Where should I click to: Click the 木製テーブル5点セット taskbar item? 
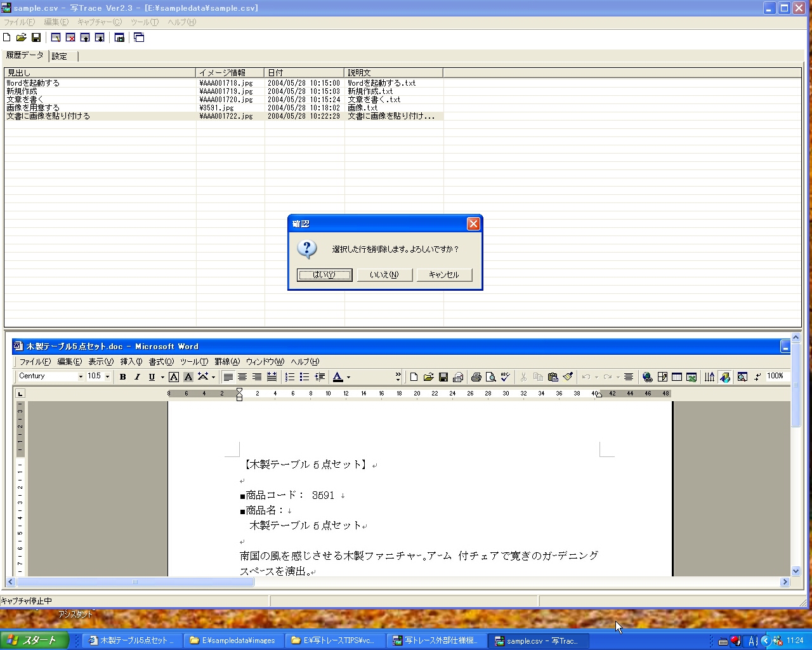(132, 640)
